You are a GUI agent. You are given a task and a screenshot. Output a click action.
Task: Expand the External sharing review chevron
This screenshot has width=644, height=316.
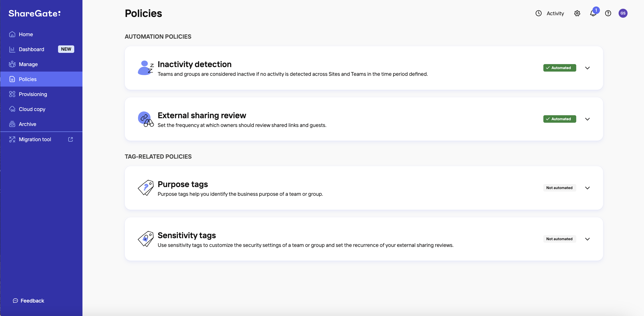click(x=587, y=119)
